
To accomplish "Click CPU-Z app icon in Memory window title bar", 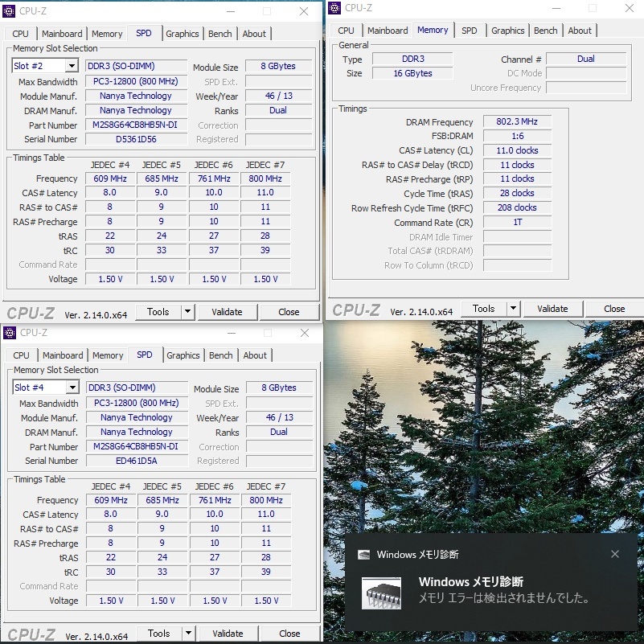I will tap(334, 8).
